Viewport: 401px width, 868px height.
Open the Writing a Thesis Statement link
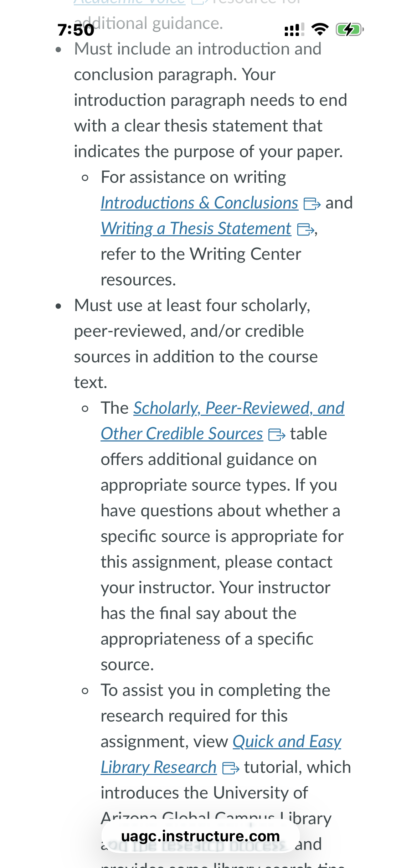196,228
